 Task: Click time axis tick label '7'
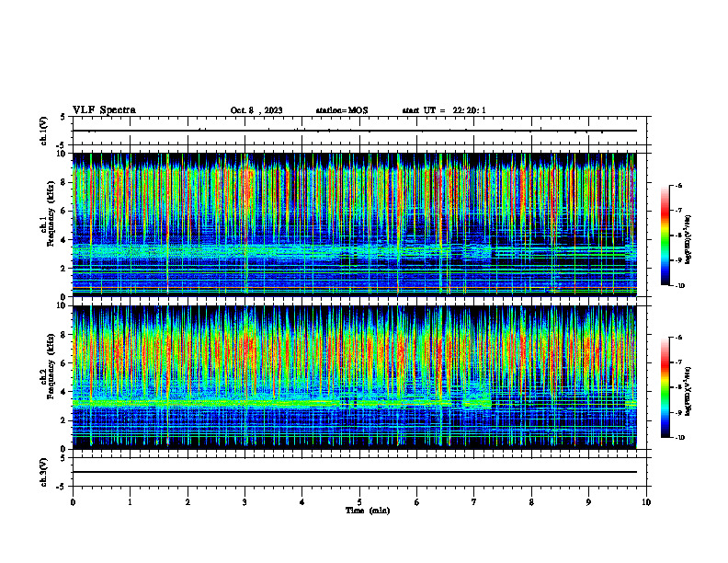474,502
